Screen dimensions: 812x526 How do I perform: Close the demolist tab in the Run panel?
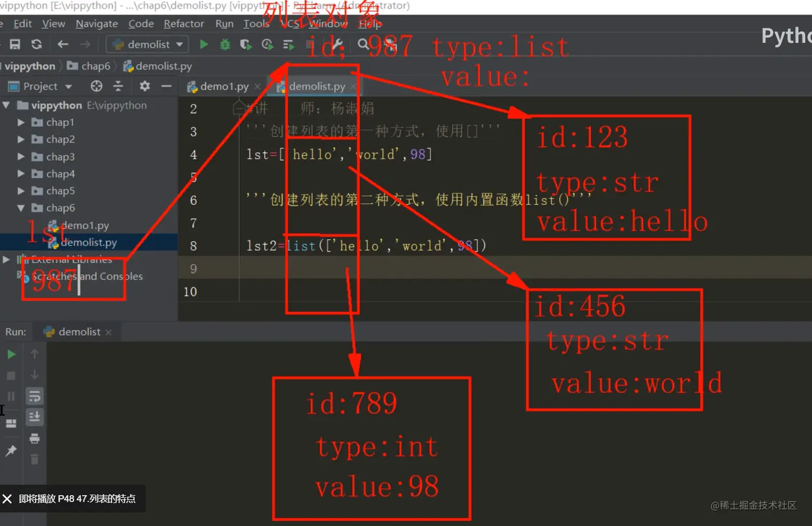pyautogui.click(x=108, y=333)
